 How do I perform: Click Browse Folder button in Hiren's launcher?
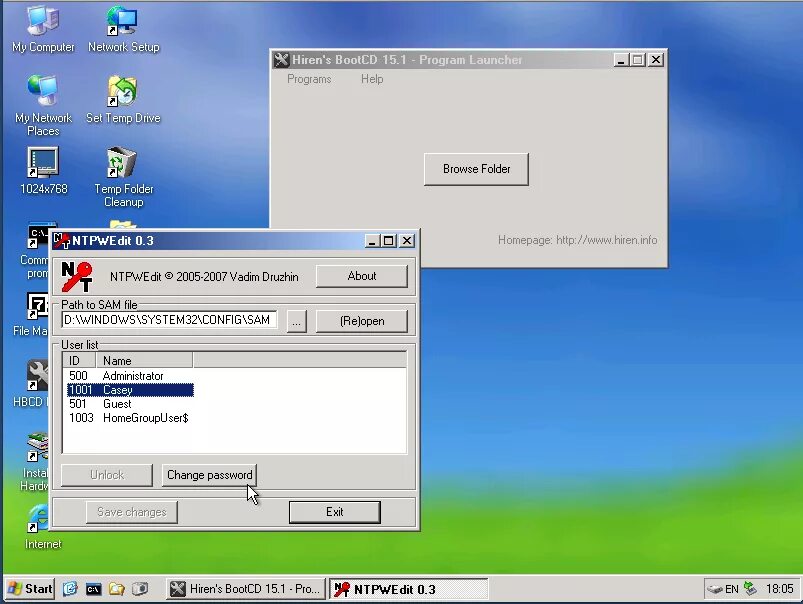476,169
